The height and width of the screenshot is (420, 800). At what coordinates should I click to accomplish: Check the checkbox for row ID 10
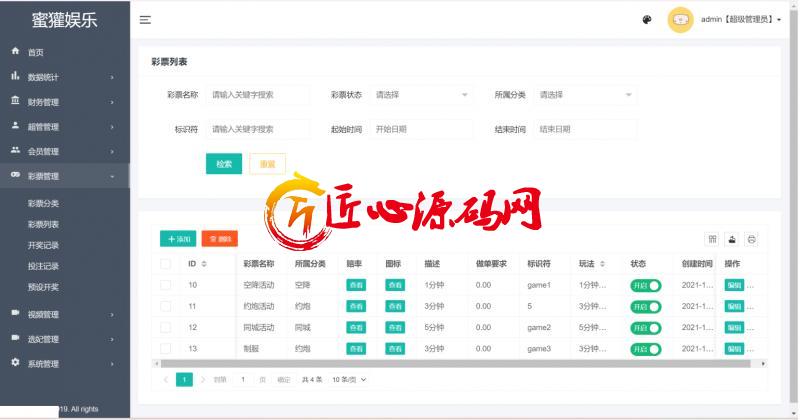click(x=165, y=285)
